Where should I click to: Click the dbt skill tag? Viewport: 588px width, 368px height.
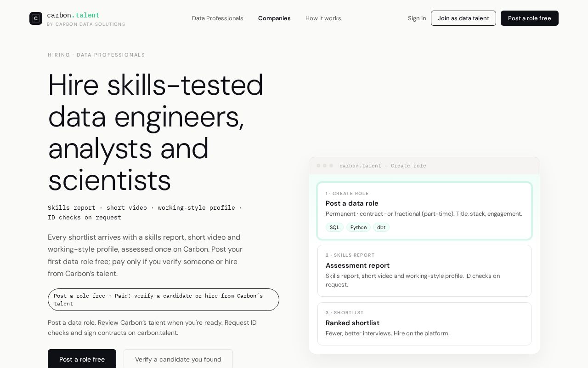pyautogui.click(x=381, y=227)
